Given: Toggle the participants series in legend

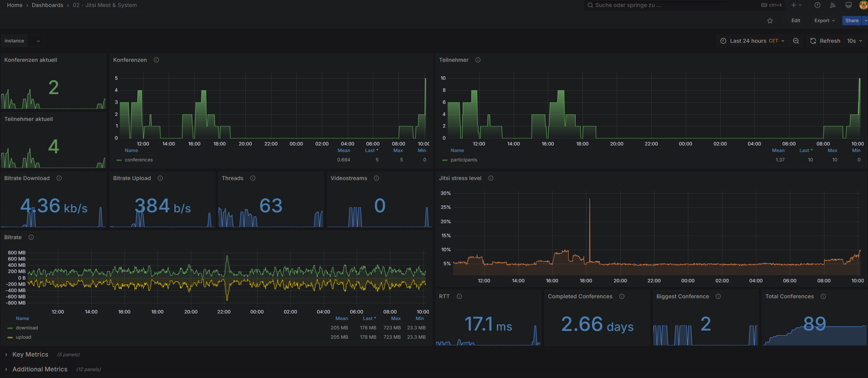Looking at the screenshot, I should point(464,160).
